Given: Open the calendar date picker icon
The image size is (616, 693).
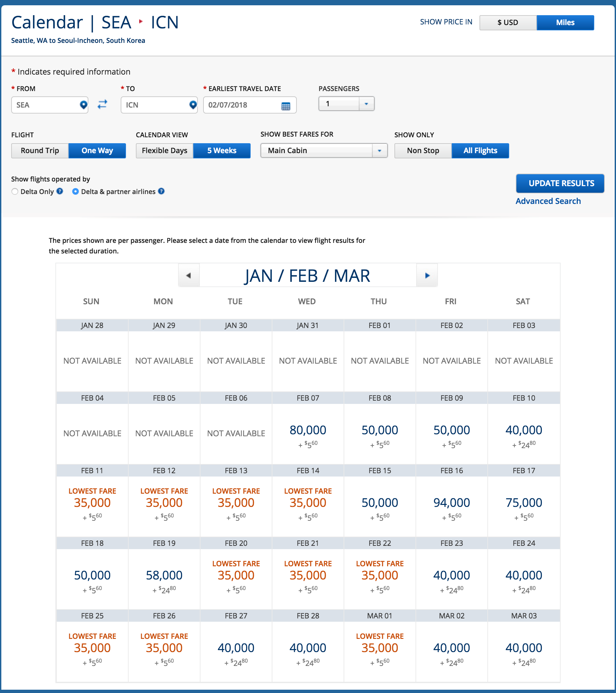Looking at the screenshot, I should click(x=286, y=106).
